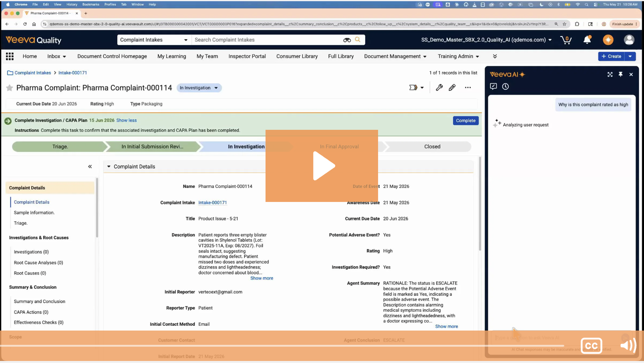Open the Inspector Portal tab
The height and width of the screenshot is (363, 644).
[247, 56]
